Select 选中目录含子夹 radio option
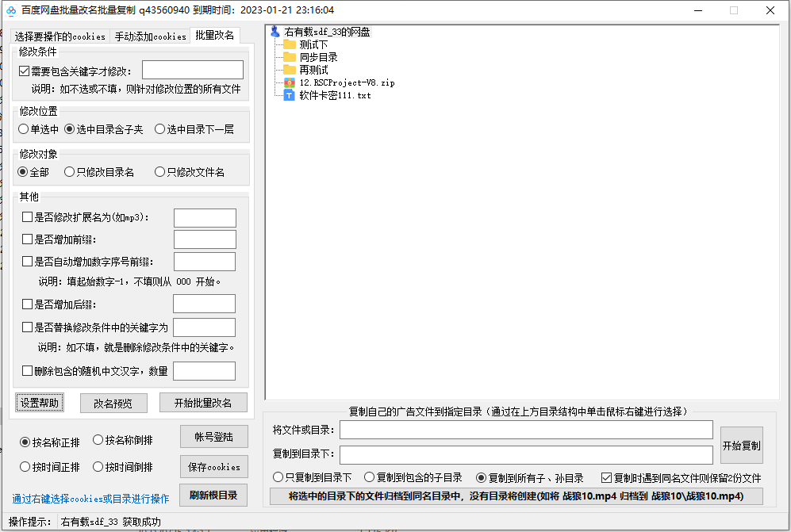The image size is (791, 532). tap(104, 129)
